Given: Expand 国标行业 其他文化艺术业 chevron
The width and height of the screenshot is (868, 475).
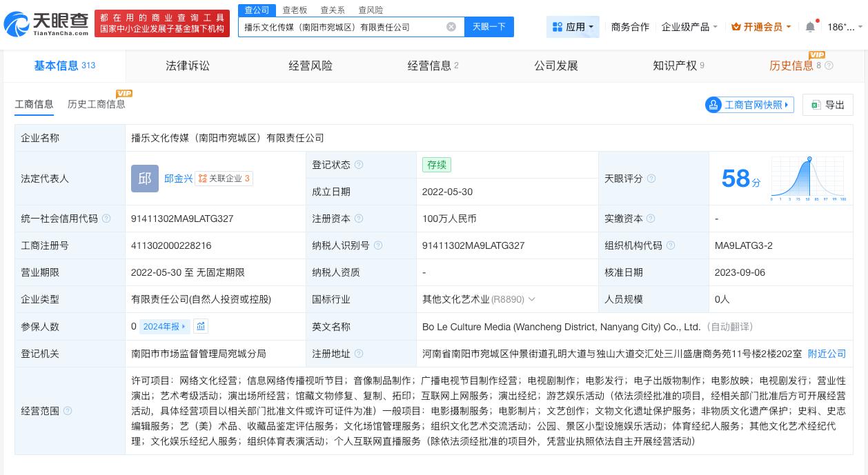Looking at the screenshot, I should pos(531,299).
